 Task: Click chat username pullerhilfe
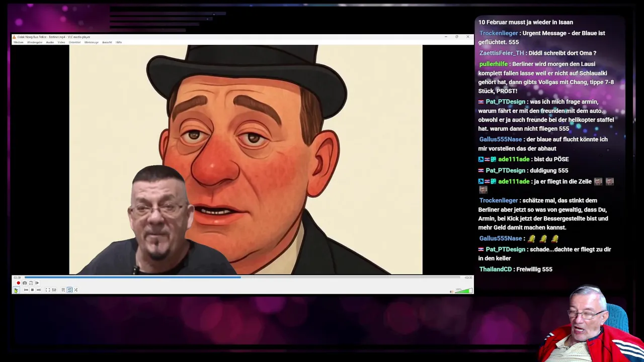(x=494, y=64)
